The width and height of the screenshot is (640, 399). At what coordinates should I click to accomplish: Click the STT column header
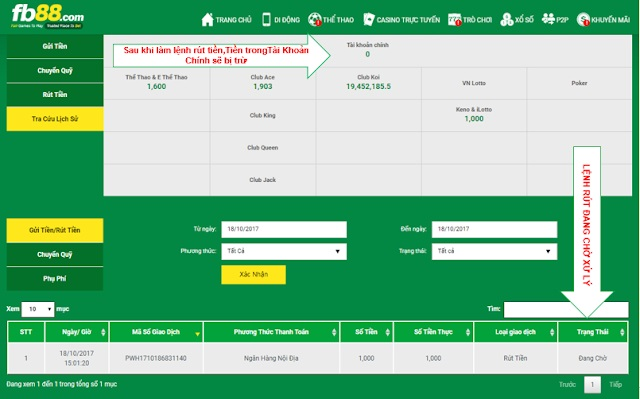(x=26, y=332)
